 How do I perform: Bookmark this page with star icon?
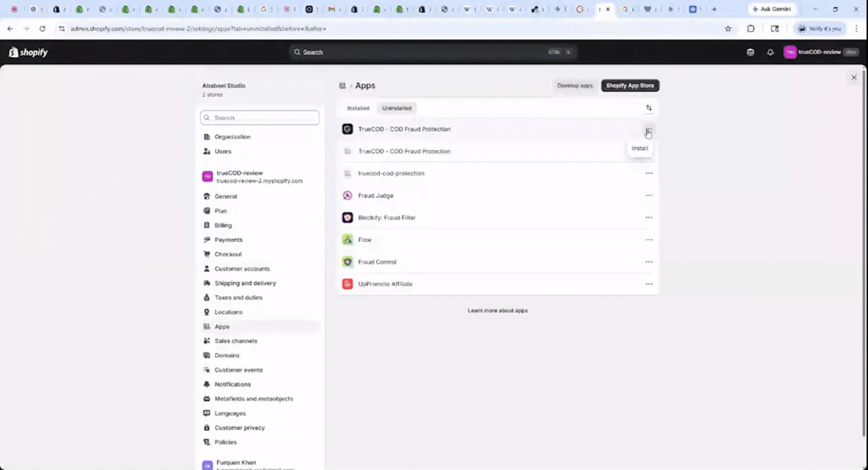728,29
